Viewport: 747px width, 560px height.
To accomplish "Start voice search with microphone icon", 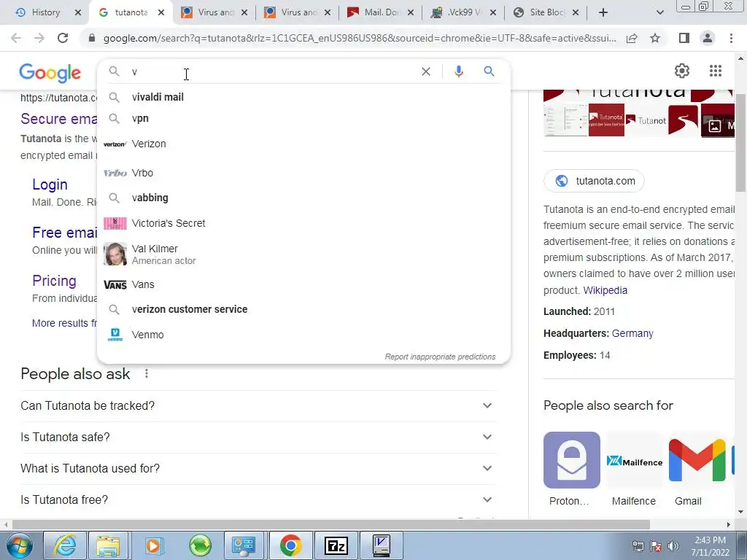I will tap(459, 71).
